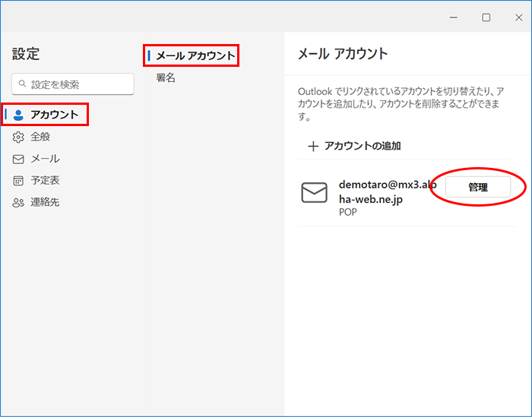Select the 署名 submenu item
Screen dimensions: 532x417
coord(166,78)
